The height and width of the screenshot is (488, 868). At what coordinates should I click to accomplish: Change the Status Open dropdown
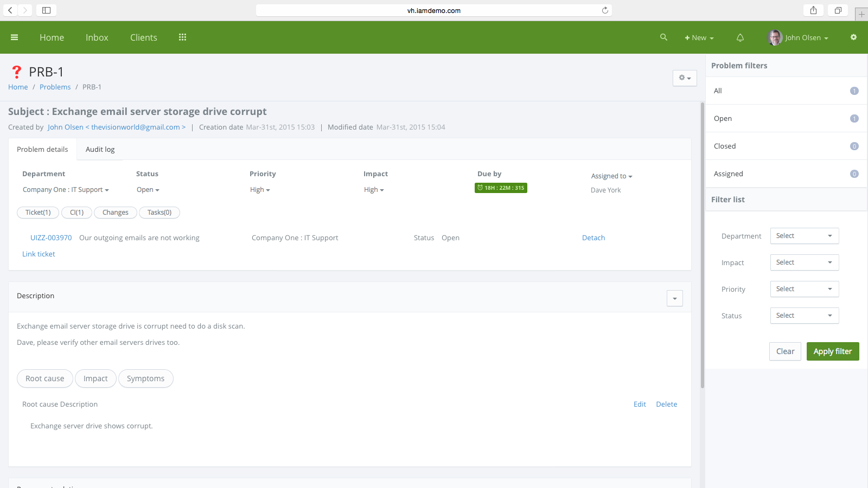coord(148,190)
